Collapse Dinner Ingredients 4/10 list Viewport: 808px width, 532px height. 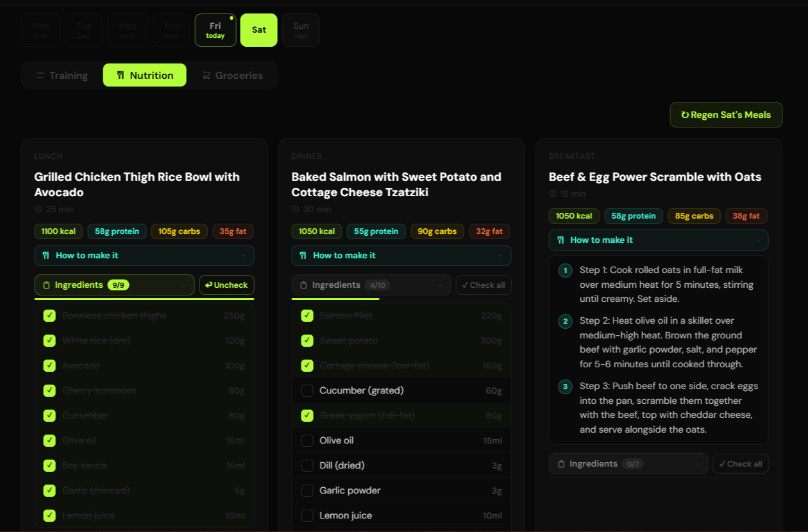(371, 285)
